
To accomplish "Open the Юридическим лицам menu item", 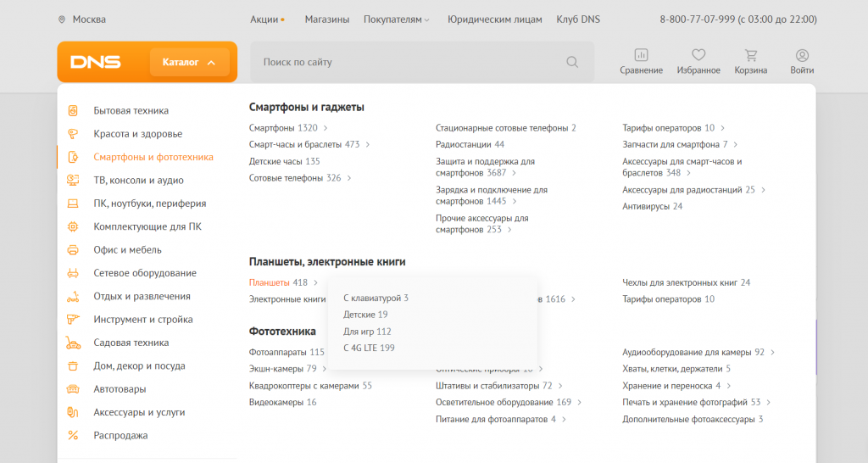I will tap(495, 20).
